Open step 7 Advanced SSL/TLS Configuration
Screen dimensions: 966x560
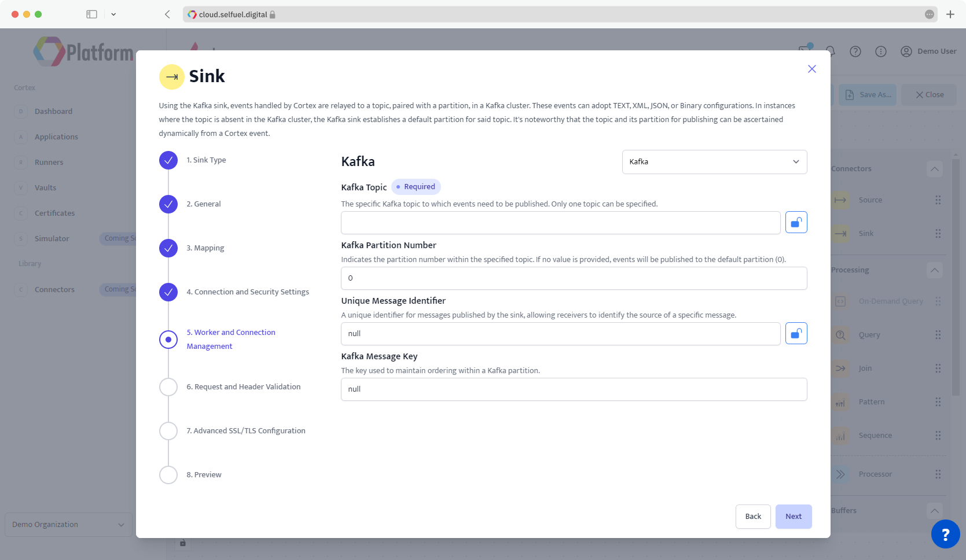(245, 431)
